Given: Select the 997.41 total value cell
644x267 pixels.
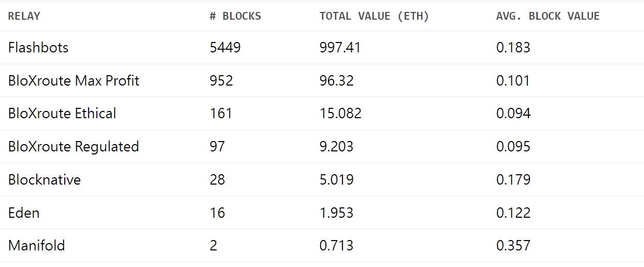Looking at the screenshot, I should coord(340,48).
